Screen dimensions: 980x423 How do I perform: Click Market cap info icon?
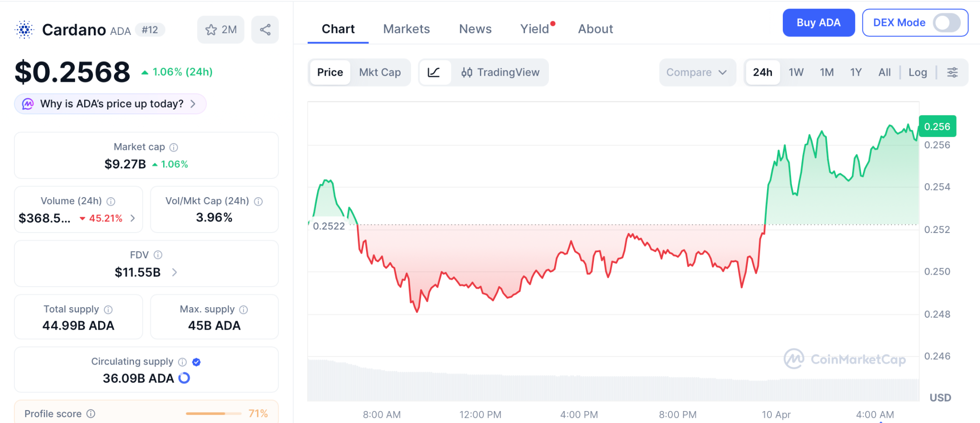point(174,147)
